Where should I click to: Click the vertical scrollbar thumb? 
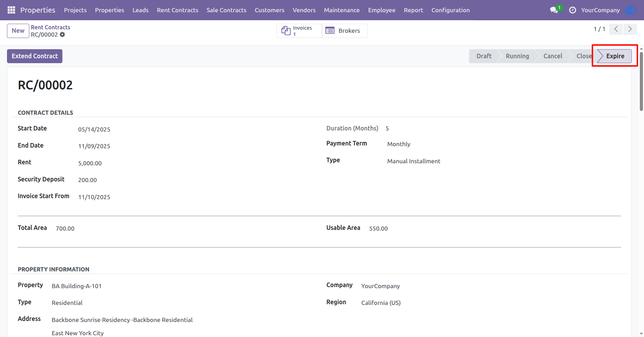641,81
